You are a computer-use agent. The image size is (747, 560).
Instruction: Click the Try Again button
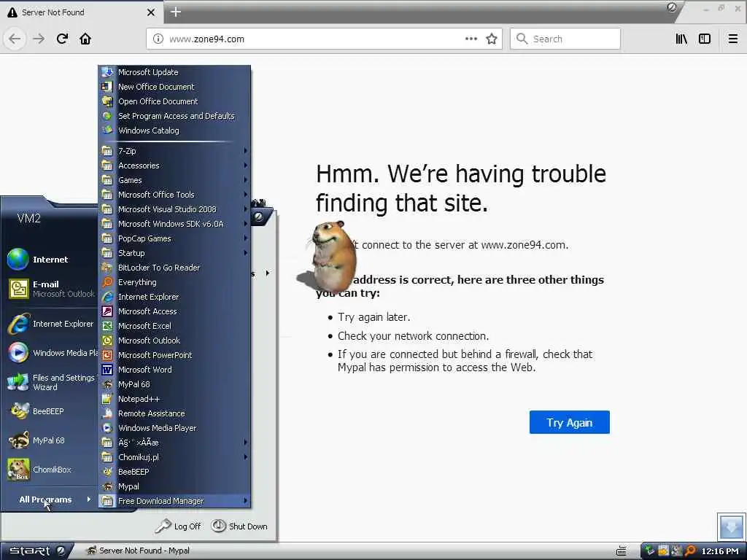(x=569, y=422)
